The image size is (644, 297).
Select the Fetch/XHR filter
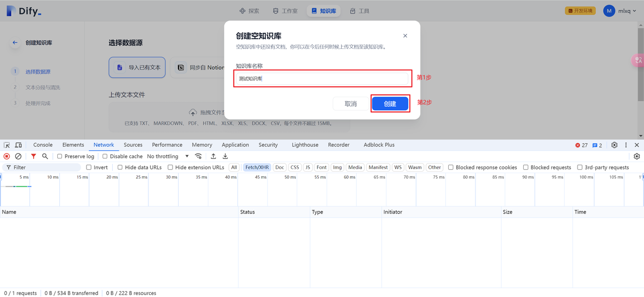pyautogui.click(x=257, y=168)
